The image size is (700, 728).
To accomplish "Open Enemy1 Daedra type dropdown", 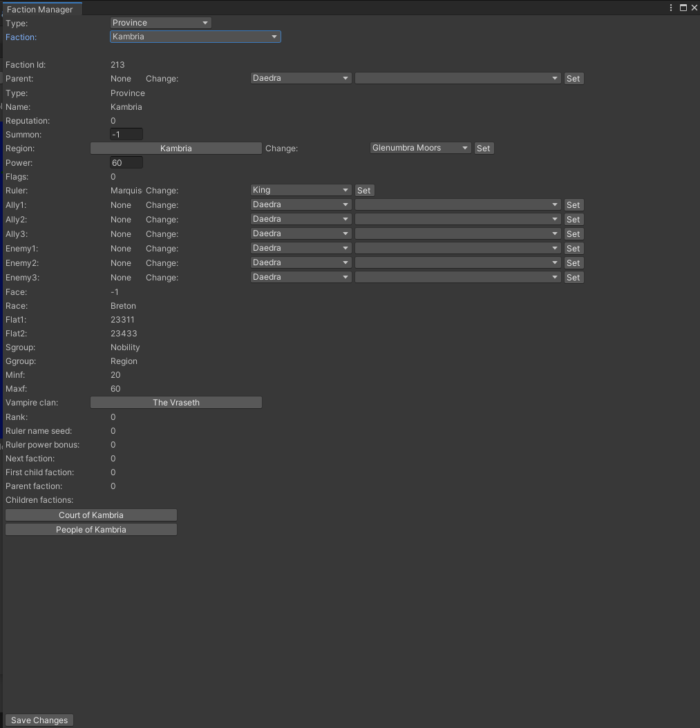I will point(301,248).
